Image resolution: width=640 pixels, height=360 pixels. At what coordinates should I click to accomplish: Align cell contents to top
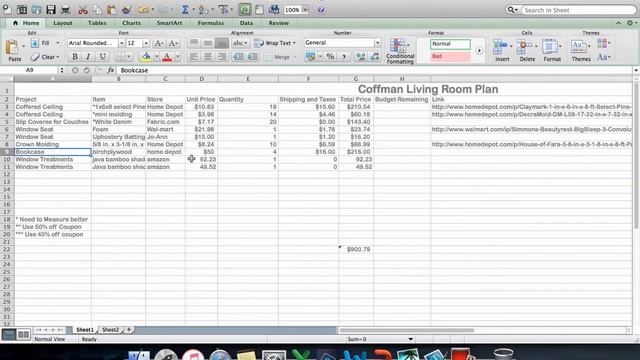coord(193,43)
